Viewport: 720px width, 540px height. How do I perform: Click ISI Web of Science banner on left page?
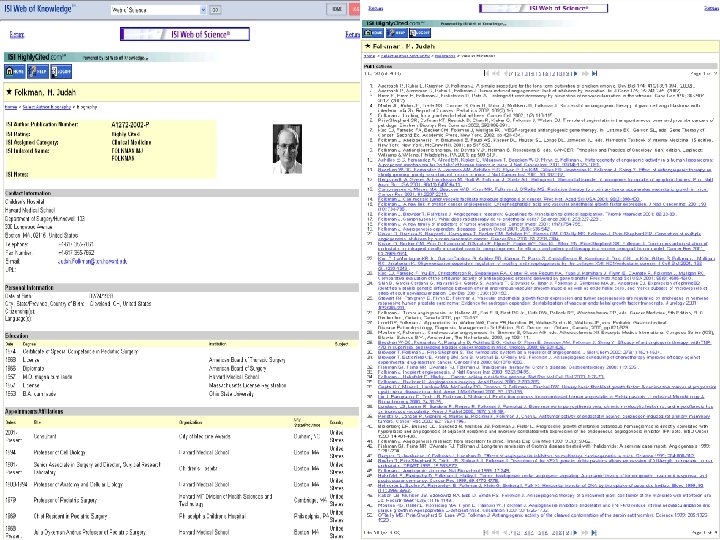click(185, 34)
